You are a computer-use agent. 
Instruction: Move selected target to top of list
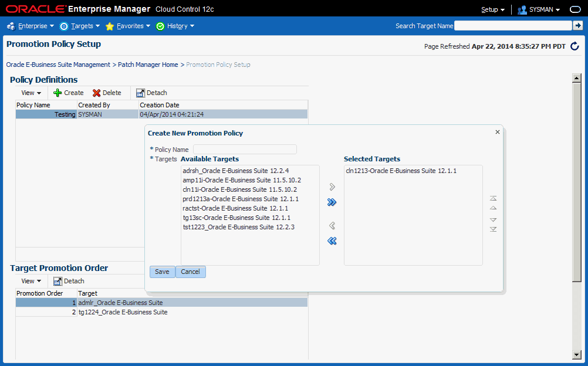click(x=494, y=198)
